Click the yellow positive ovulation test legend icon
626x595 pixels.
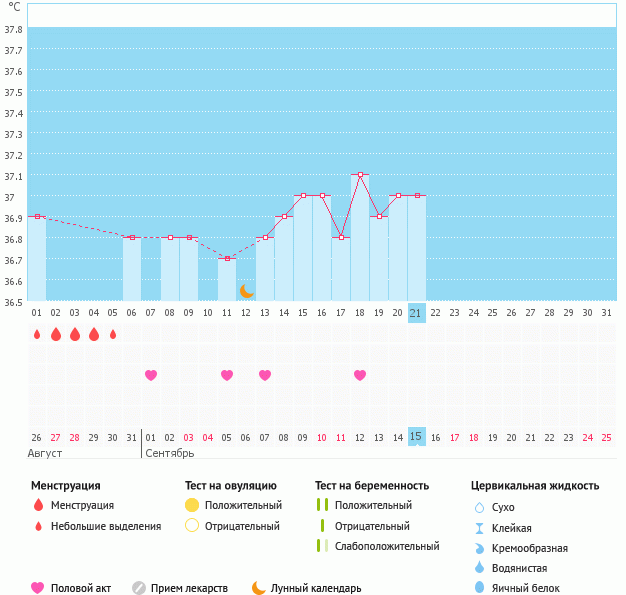tap(193, 505)
